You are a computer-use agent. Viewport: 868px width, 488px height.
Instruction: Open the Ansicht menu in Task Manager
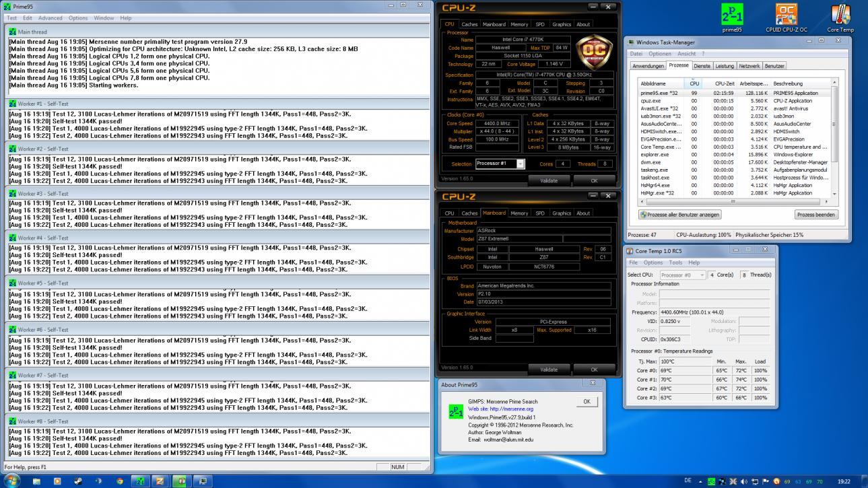click(x=687, y=54)
